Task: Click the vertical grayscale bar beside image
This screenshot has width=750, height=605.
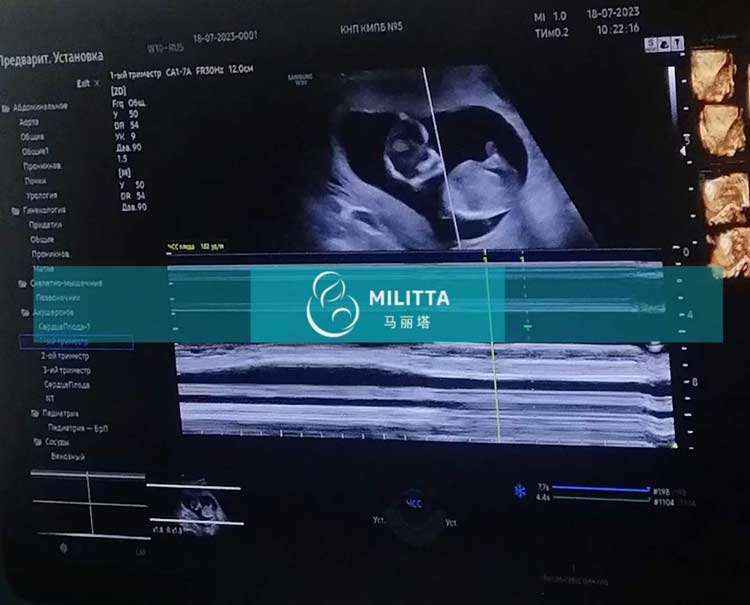Action: click(x=672, y=94)
